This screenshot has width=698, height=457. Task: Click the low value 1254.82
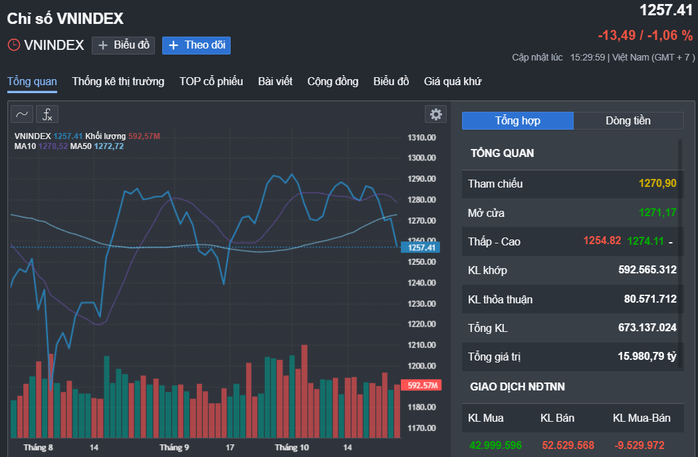tap(602, 241)
